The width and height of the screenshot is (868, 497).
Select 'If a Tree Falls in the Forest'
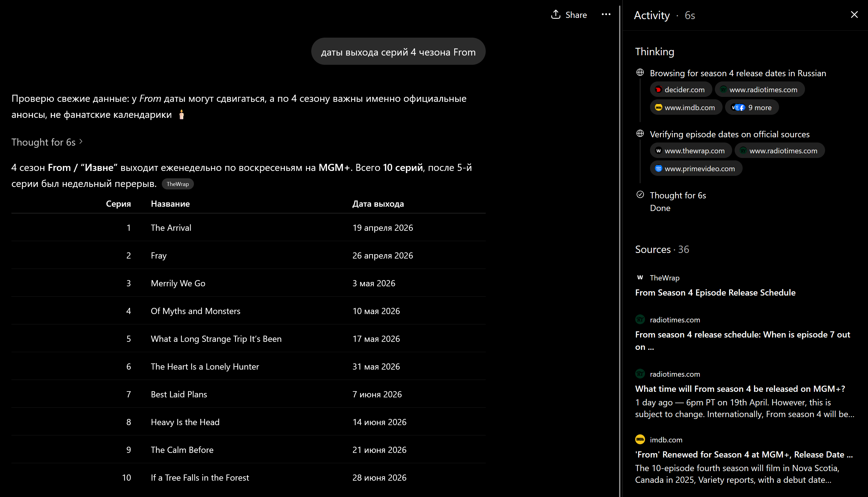click(x=200, y=478)
